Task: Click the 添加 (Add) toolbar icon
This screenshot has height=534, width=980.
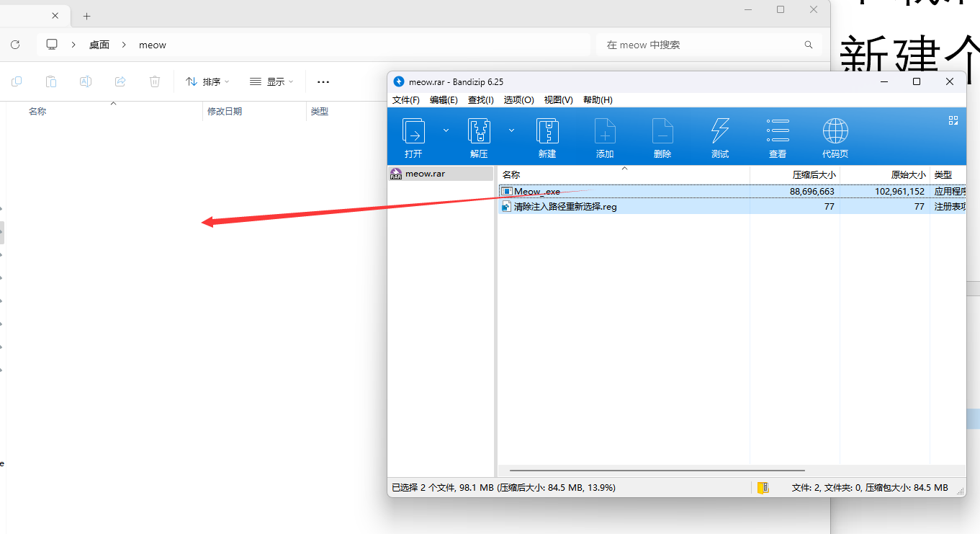Action: pos(605,131)
